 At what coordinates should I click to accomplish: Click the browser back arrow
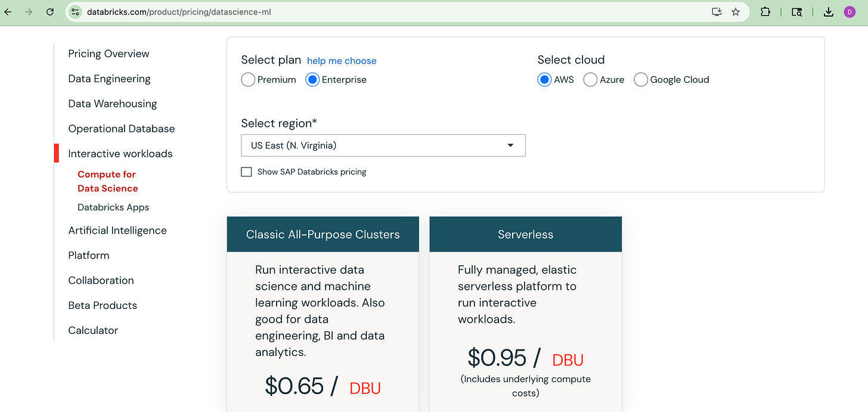(x=8, y=12)
